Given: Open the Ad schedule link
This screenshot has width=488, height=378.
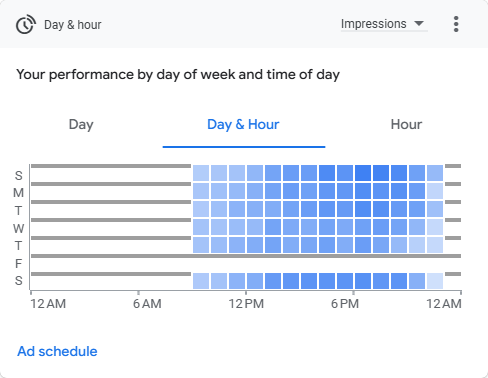Looking at the screenshot, I should (x=57, y=351).
